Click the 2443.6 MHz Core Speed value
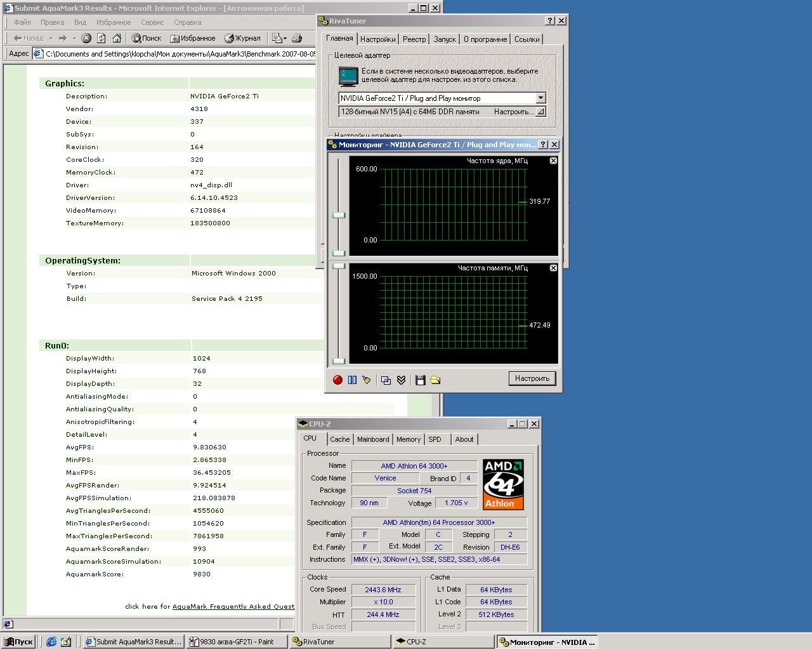Viewport: 812px width, 650px height. (383, 590)
